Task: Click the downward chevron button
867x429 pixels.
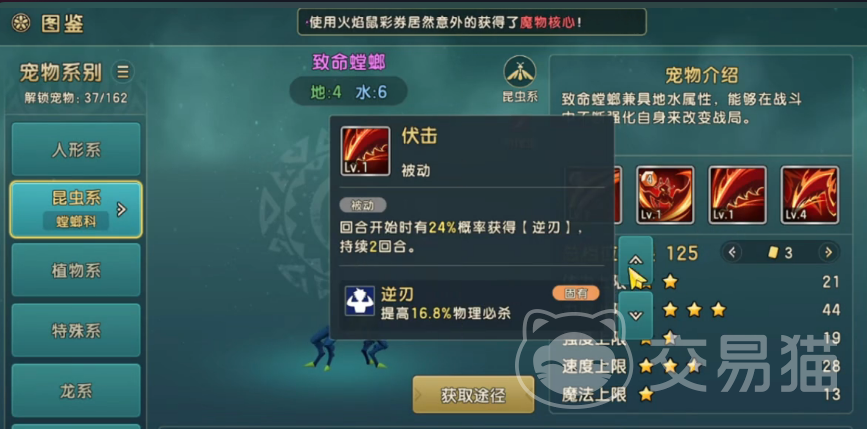Action: pos(636,315)
